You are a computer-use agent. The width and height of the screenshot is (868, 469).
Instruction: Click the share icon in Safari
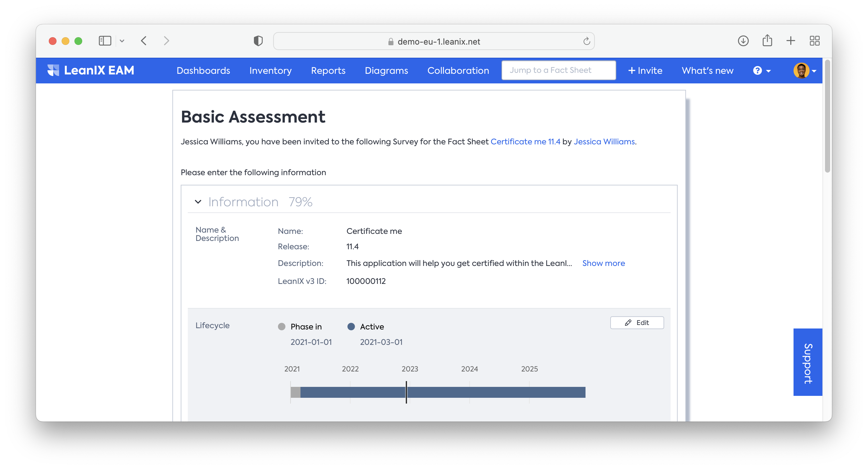click(767, 41)
